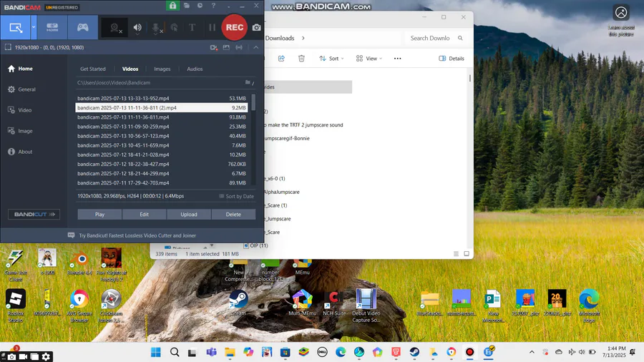Screen dimensions: 644x362
Task: Click the Explorer file list vertical scrollbar
Action: pos(470,78)
